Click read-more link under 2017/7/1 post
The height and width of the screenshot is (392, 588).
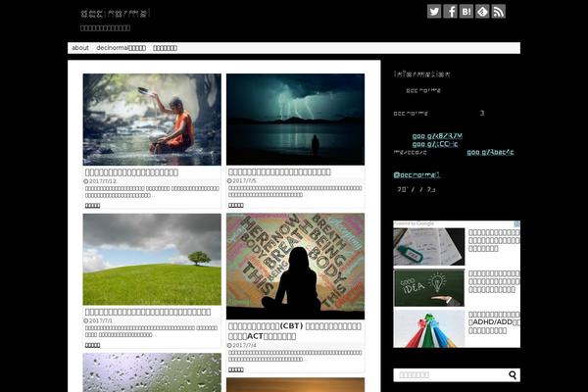[x=92, y=345]
